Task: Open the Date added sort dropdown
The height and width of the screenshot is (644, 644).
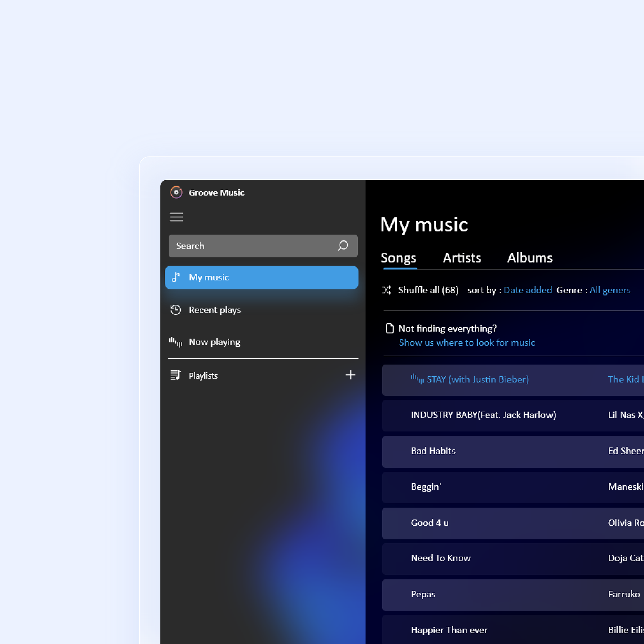Action: (x=528, y=290)
